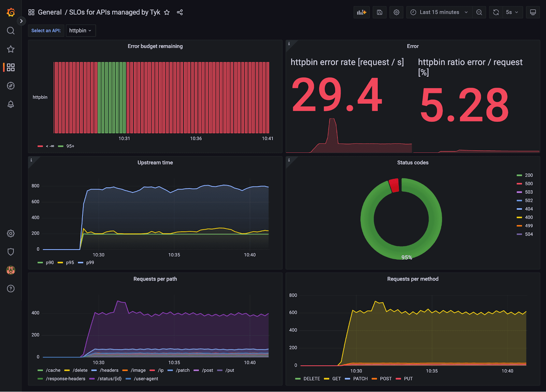The width and height of the screenshot is (546, 392).
Task: Hide the p99 series in Upstream time
Action: coord(89,262)
